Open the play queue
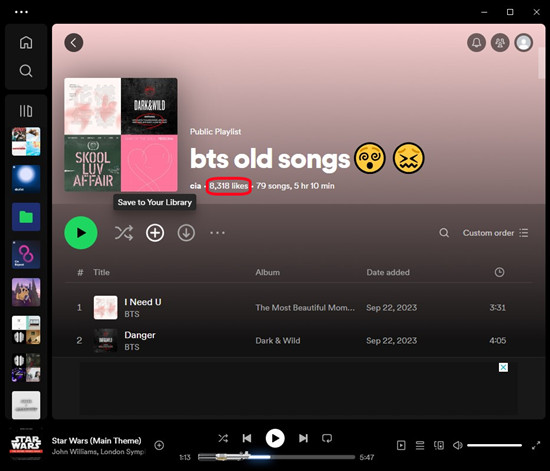The height and width of the screenshot is (471, 550). click(x=420, y=445)
